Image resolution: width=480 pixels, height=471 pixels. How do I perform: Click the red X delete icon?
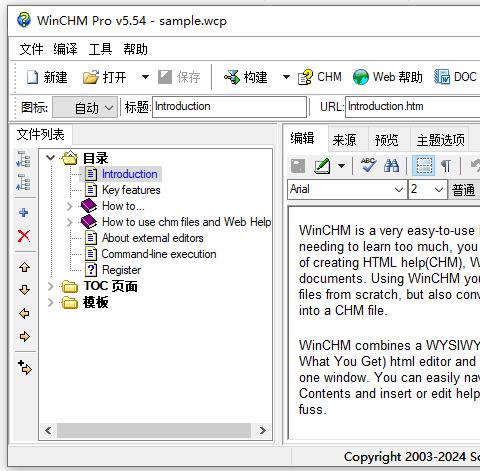pyautogui.click(x=24, y=236)
